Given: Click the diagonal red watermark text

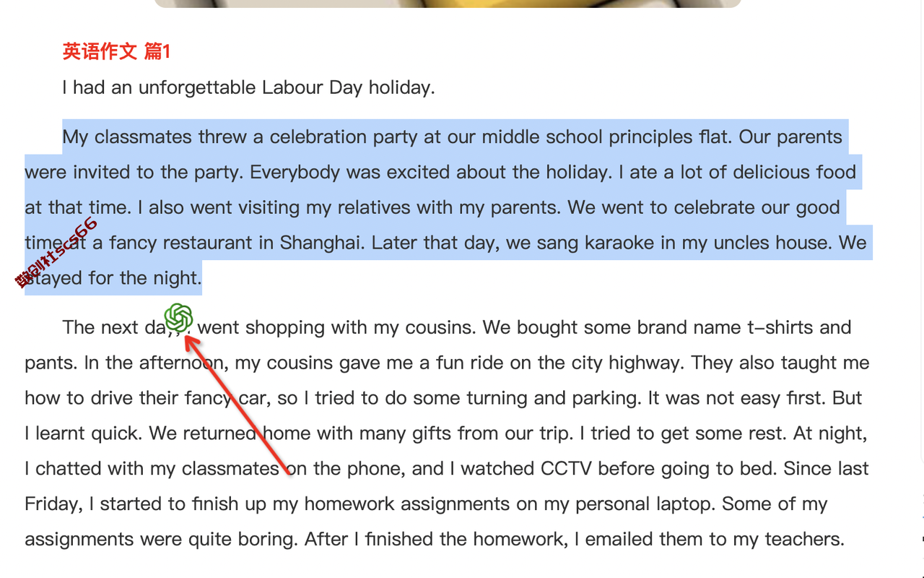Looking at the screenshot, I should [56, 253].
